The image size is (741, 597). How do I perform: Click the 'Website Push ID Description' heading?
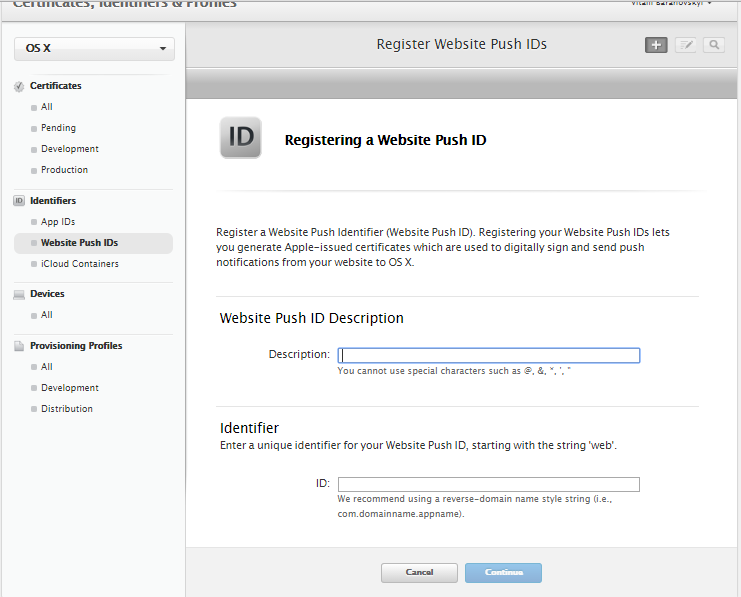[x=311, y=318]
